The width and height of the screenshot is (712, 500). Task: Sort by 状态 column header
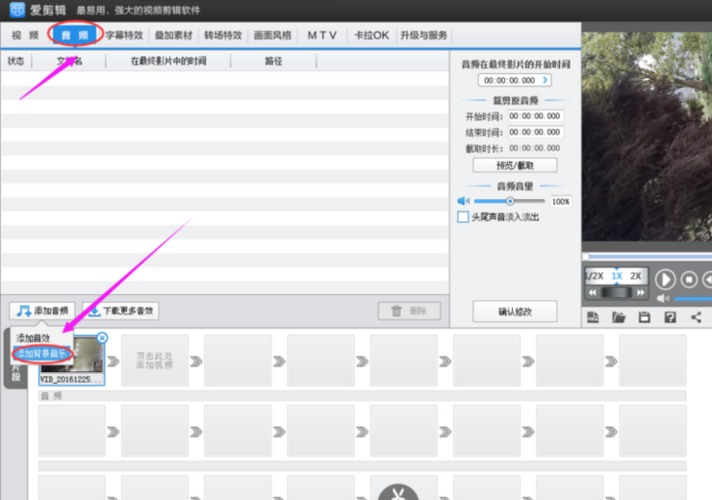[x=16, y=61]
